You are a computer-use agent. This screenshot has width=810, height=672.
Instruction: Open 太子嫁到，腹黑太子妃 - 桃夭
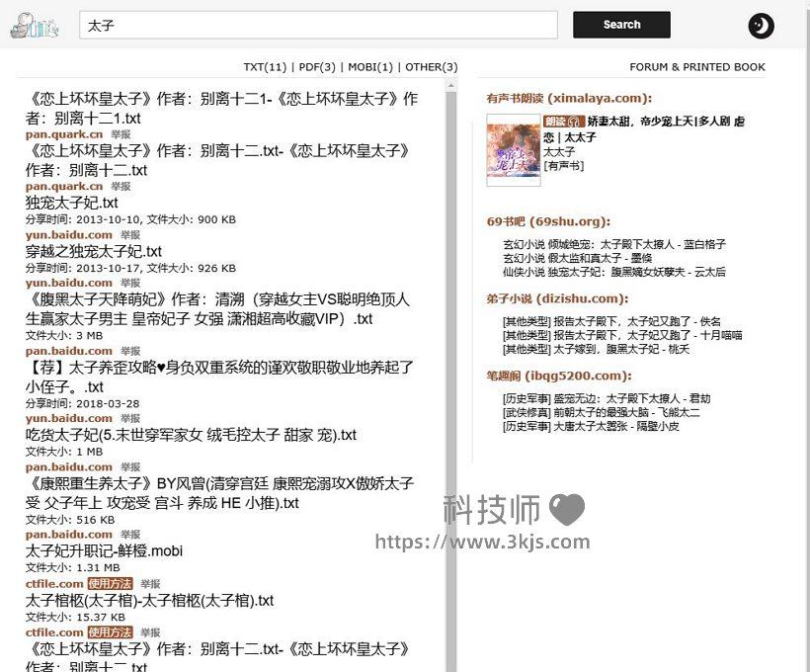(596, 350)
